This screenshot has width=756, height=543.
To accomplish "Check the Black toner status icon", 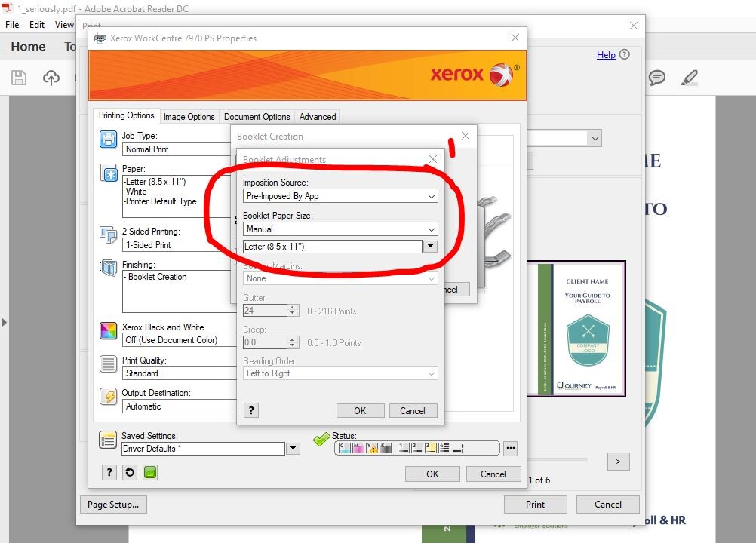I will (386, 448).
